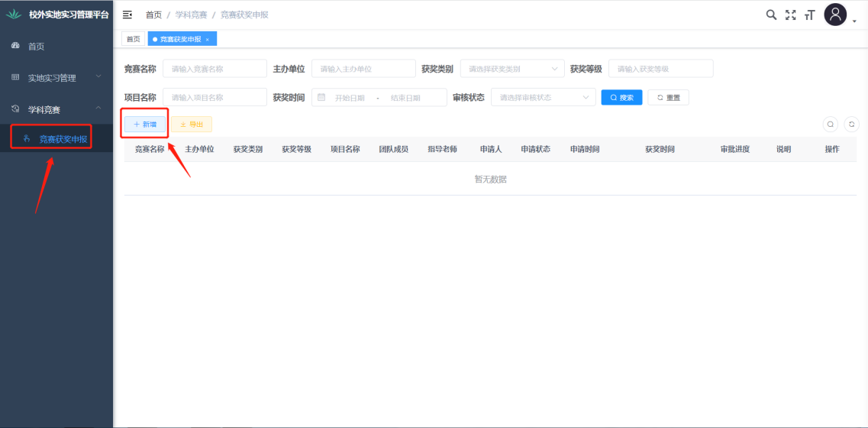The width and height of the screenshot is (868, 428).
Task: Toggle fullscreen mode icon in header
Action: 791,15
